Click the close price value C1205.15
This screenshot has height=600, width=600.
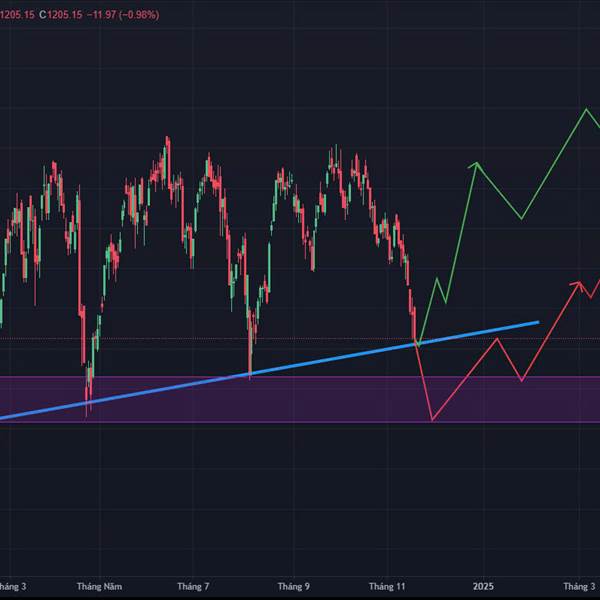coord(60,15)
